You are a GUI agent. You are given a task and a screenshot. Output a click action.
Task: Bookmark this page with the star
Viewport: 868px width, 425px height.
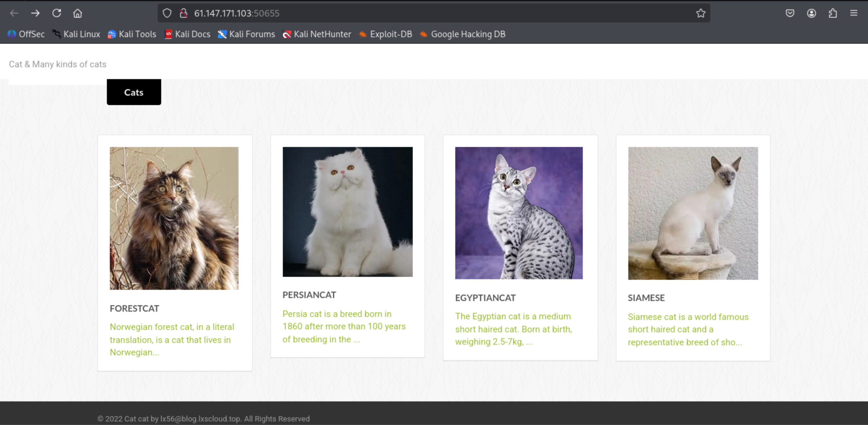(701, 13)
